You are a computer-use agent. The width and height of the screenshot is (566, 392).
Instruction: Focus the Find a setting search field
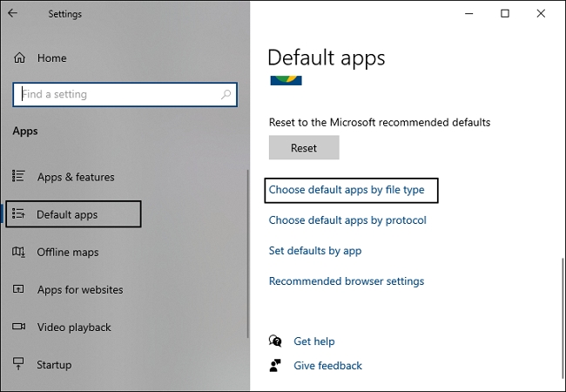pyautogui.click(x=125, y=95)
